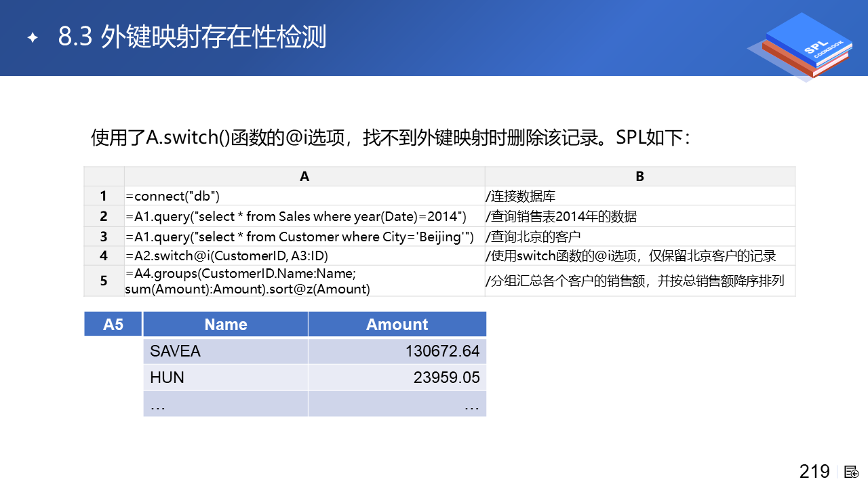Image resolution: width=868 pixels, height=488 pixels.
Task: Click the Amount column header in results
Action: point(397,324)
